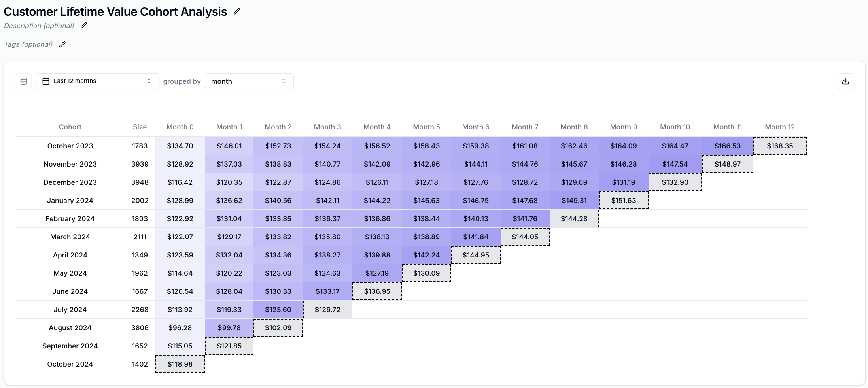Click the Month 12 column header

(779, 127)
